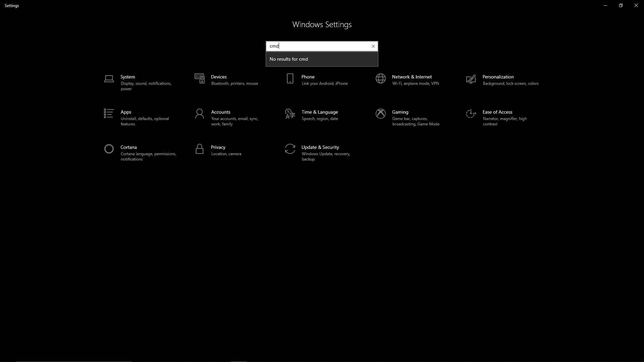Click the Accounts person icon
The width and height of the screenshot is (644, 362).
tap(199, 114)
